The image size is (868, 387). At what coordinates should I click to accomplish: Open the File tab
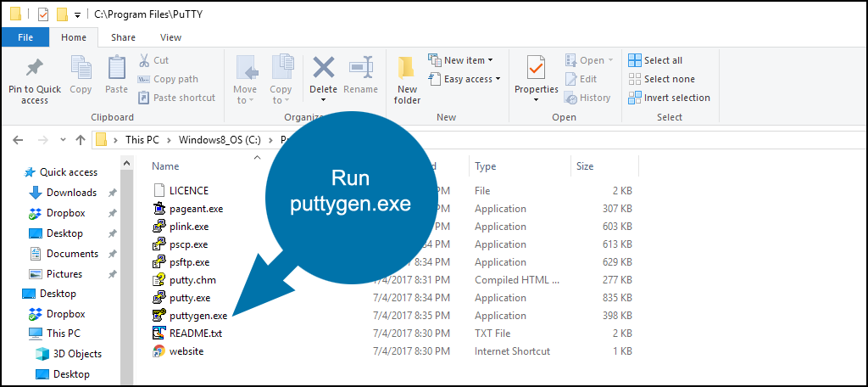[x=25, y=37]
